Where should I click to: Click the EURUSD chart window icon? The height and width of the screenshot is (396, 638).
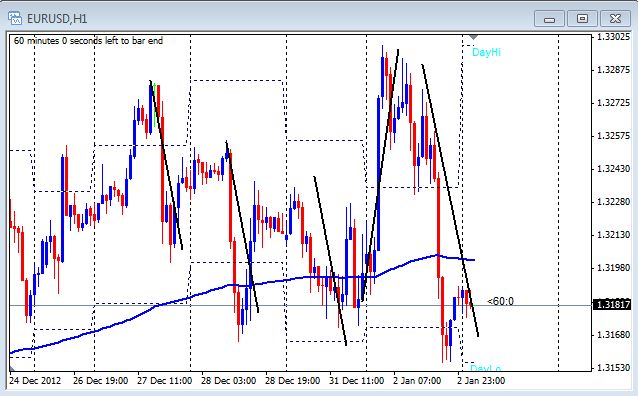[x=15, y=18]
